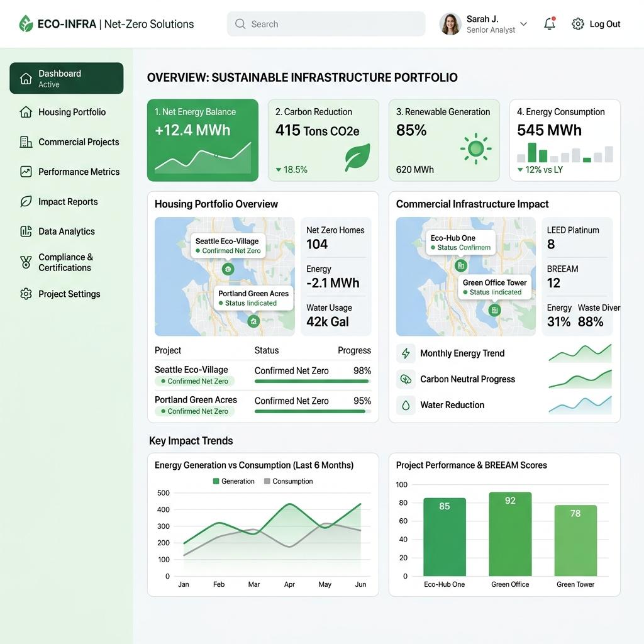Screen dimensions: 644x644
Task: Click the Renewable Generation sun icon
Action: click(x=475, y=148)
